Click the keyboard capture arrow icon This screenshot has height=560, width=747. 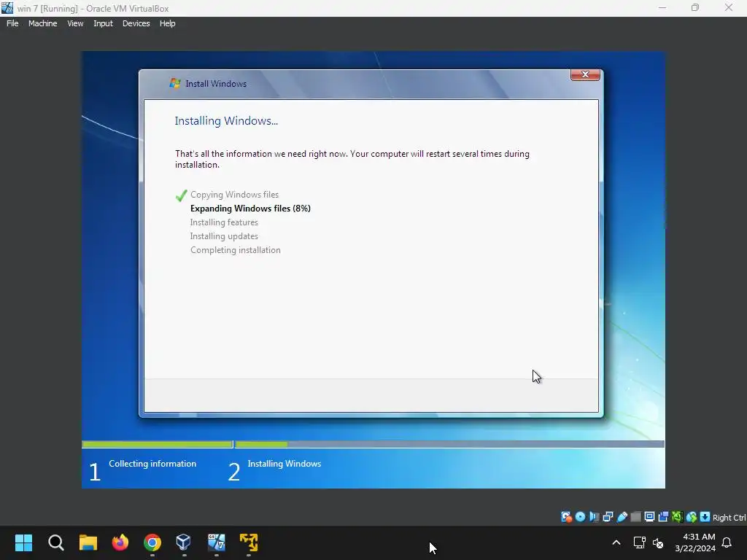(x=705, y=517)
